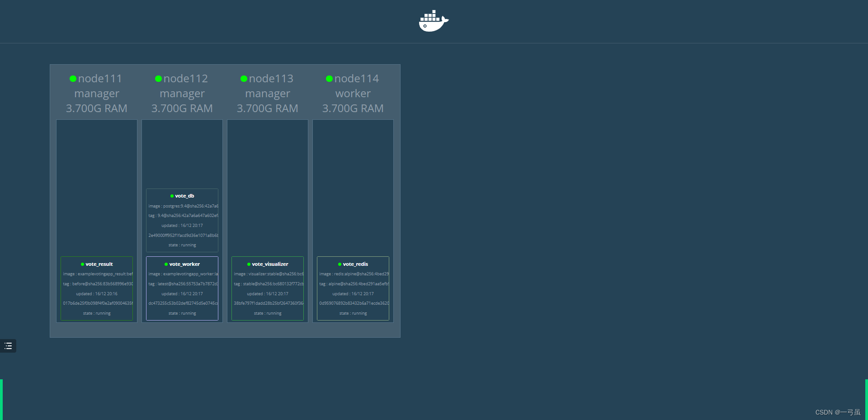Click the state running label on vote_visualizer
The height and width of the screenshot is (420, 868).
267,313
